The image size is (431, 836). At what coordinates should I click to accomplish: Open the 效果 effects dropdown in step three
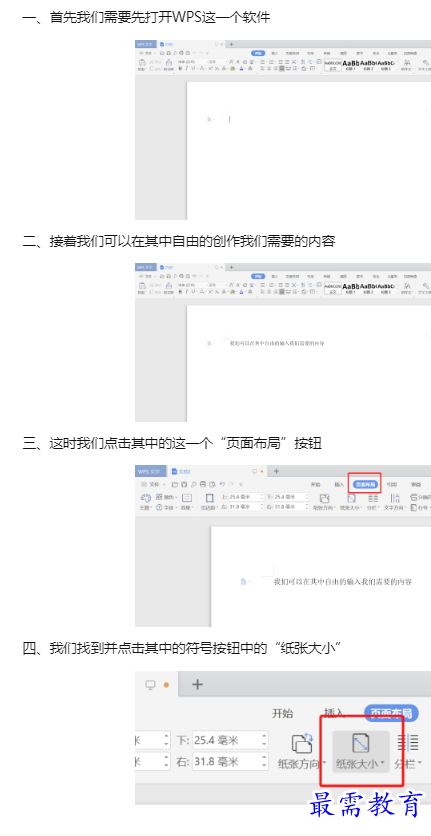click(x=187, y=508)
